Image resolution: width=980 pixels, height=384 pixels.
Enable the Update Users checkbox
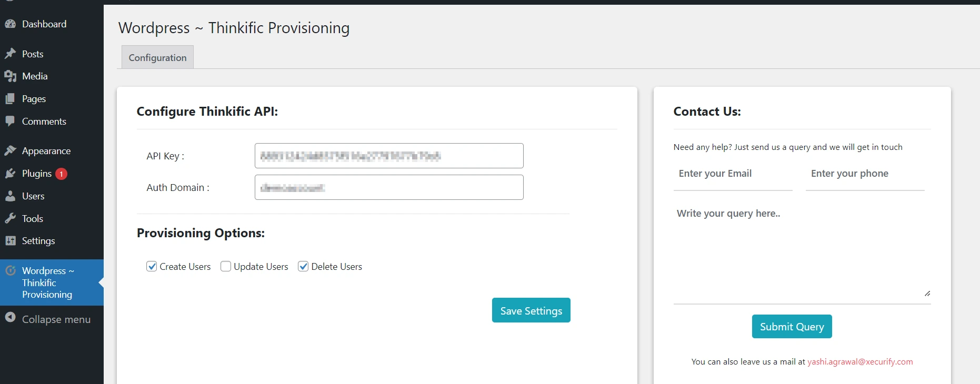pyautogui.click(x=226, y=266)
